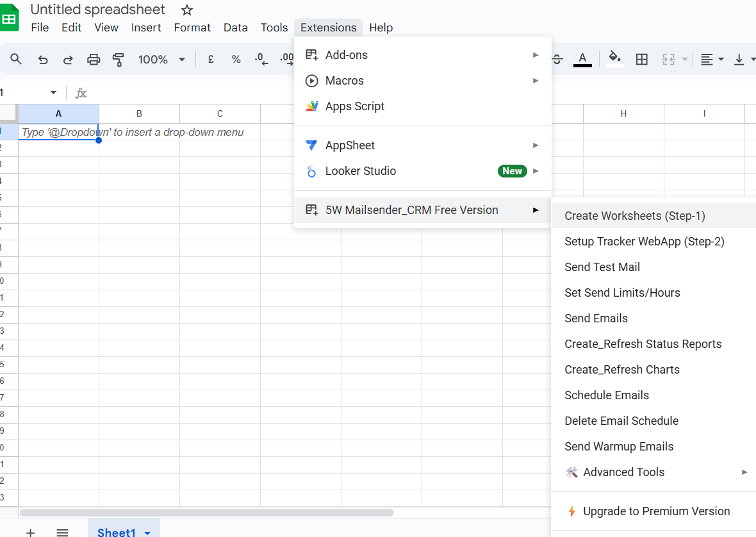
Task: Click the 5W Mailsender add-on icon
Action: coord(311,210)
